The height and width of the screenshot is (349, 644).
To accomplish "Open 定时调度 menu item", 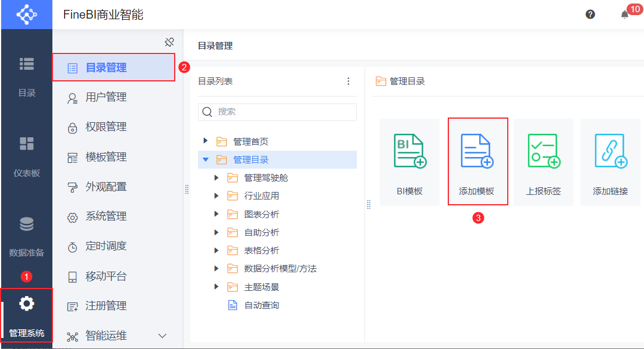I will 106,246.
